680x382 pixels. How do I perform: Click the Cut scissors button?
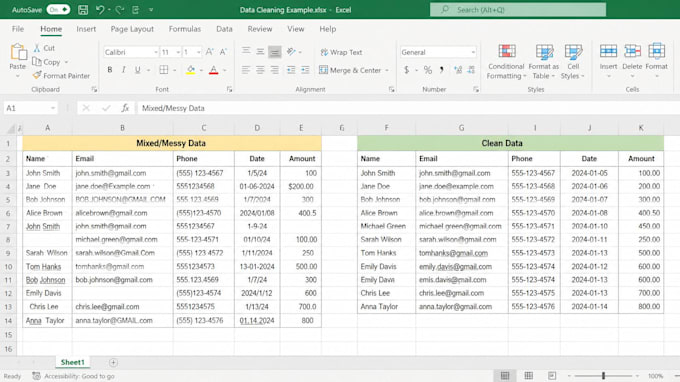point(44,48)
